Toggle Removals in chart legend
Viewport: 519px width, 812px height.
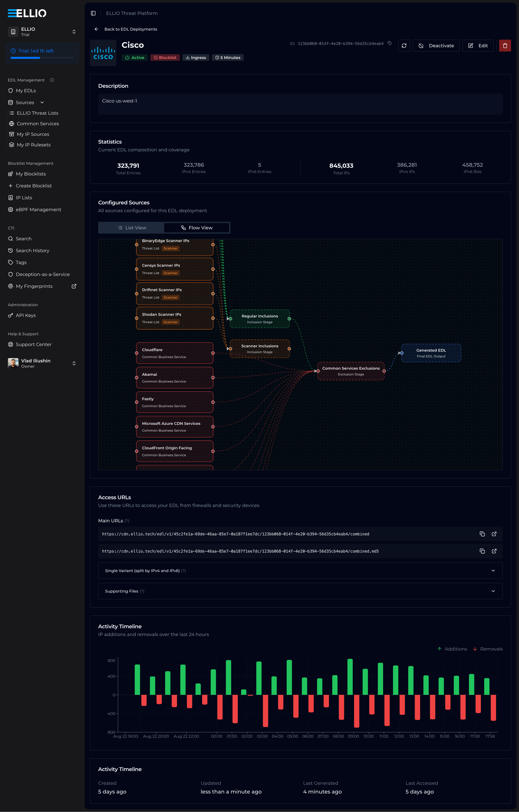488,649
